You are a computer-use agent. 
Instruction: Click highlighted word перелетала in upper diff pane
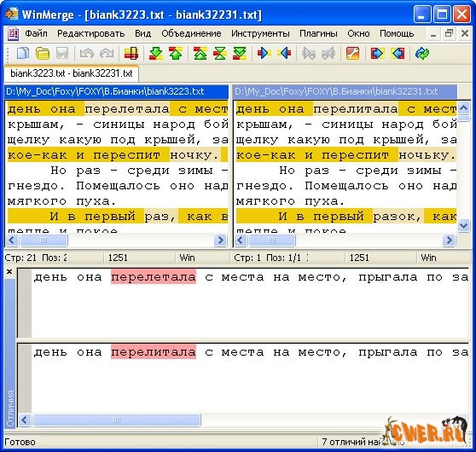pos(154,277)
